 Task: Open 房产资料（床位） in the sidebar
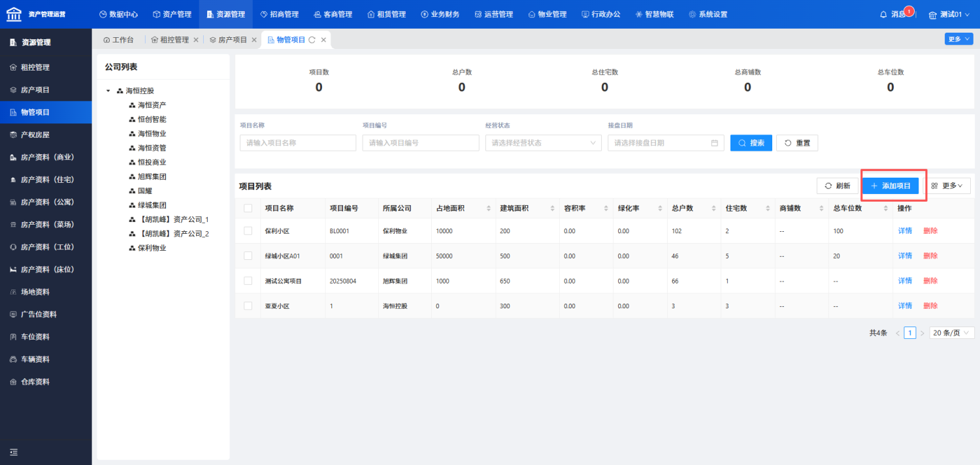[x=46, y=270]
